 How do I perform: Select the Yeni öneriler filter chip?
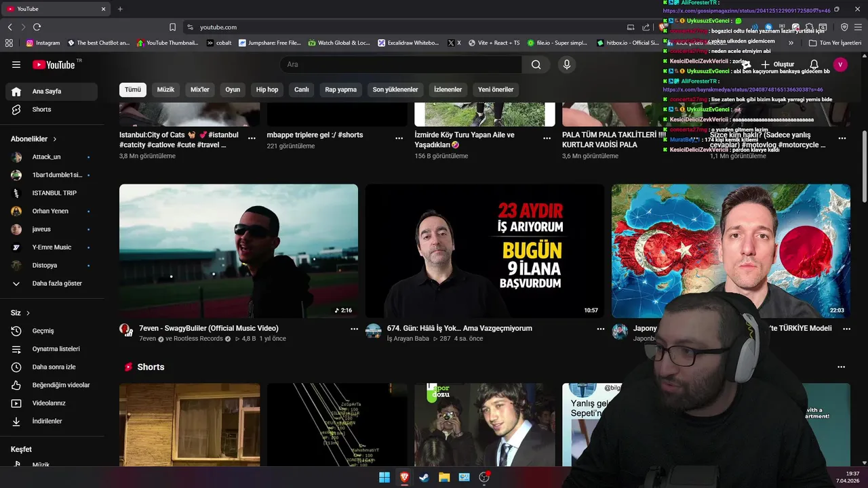[496, 89]
